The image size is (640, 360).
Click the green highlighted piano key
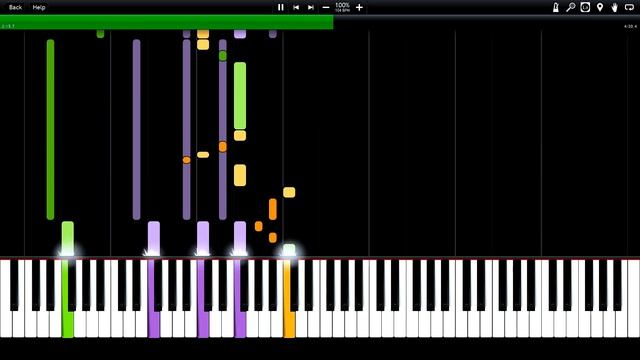[x=68, y=299]
